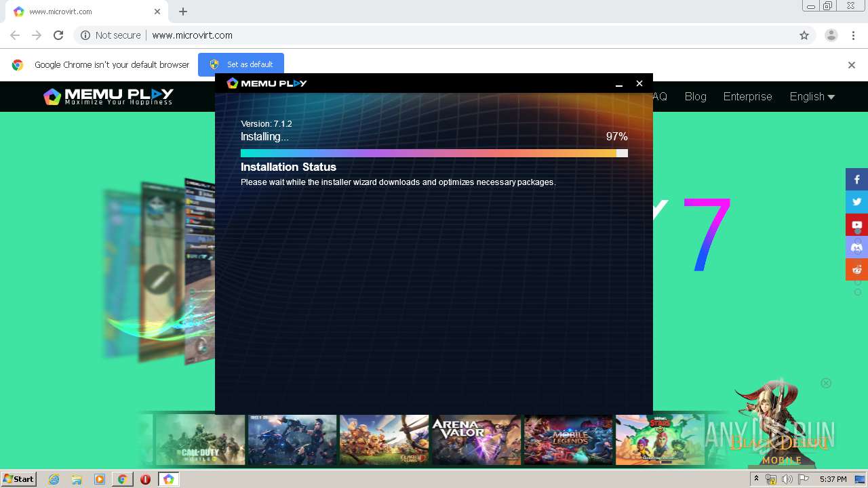Minimize the MEmu Play installer window
The image size is (868, 488).
[x=618, y=83]
